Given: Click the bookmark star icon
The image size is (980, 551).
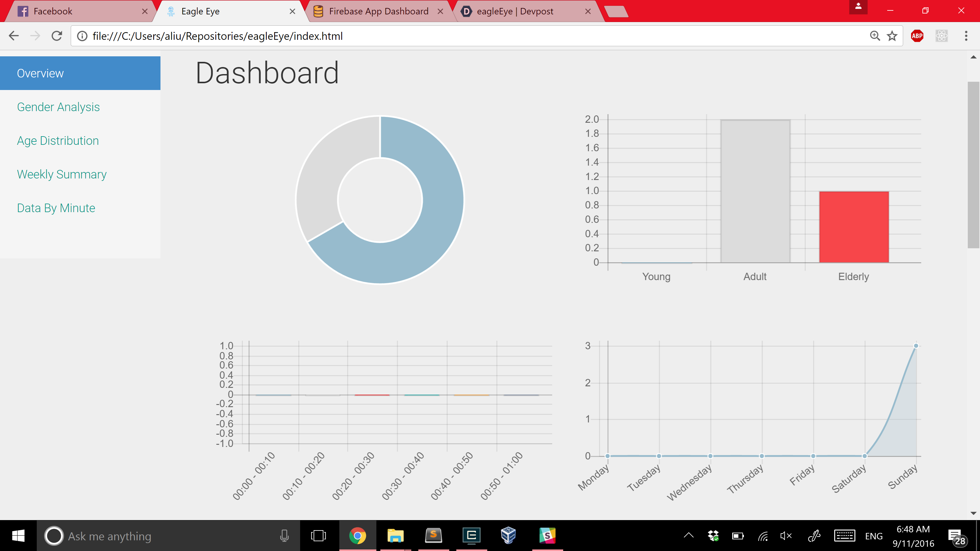Looking at the screenshot, I should tap(892, 36).
